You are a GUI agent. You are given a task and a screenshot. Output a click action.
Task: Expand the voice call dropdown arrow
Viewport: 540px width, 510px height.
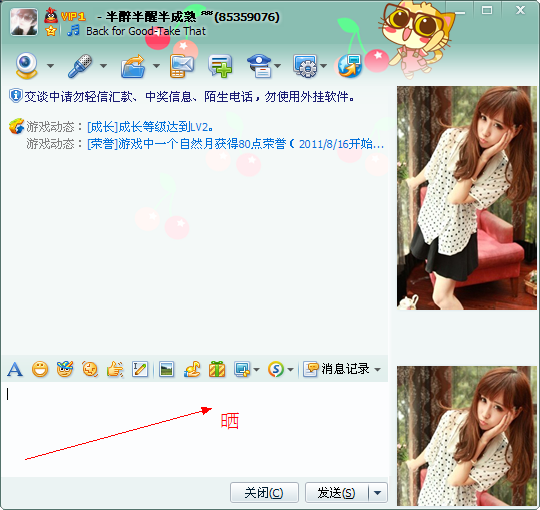(x=103, y=66)
